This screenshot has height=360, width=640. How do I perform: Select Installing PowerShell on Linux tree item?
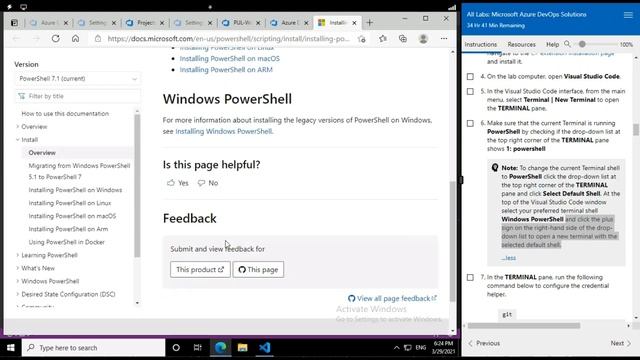[x=70, y=203]
